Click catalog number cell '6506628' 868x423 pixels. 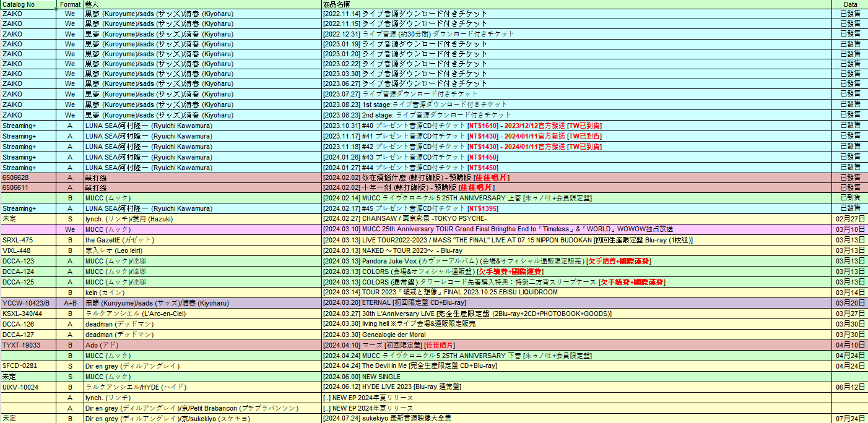28,177
